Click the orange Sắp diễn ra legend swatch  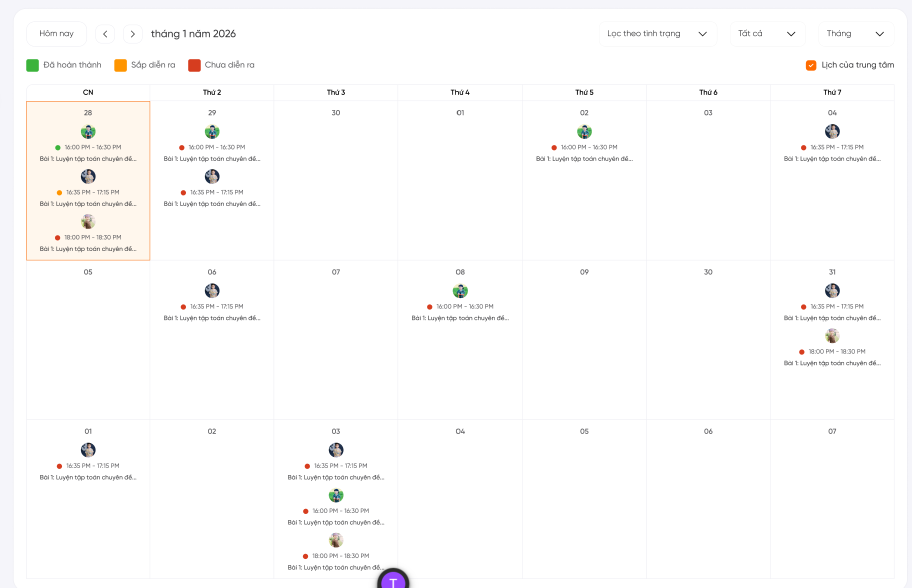coord(120,65)
